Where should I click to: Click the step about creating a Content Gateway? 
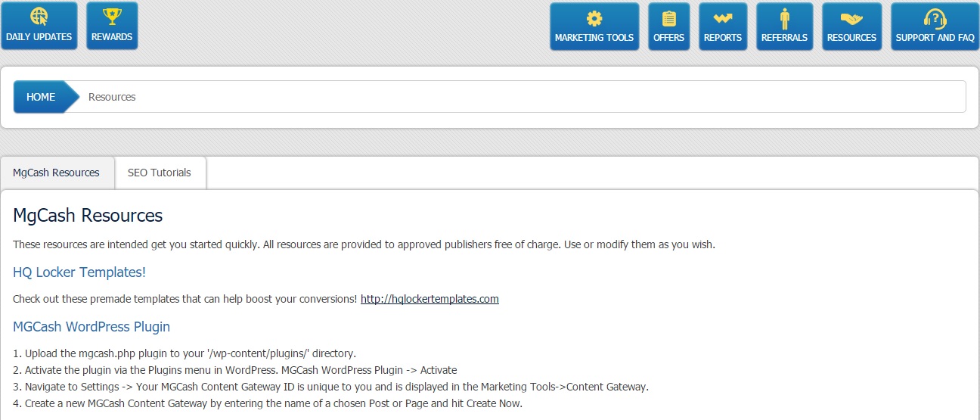click(x=268, y=403)
